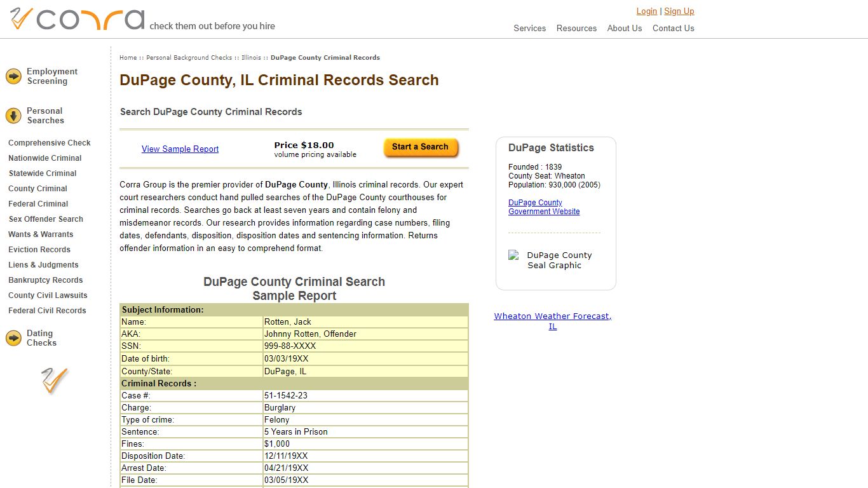
Task: Click the DuPage Statistics heading
Action: click(551, 148)
